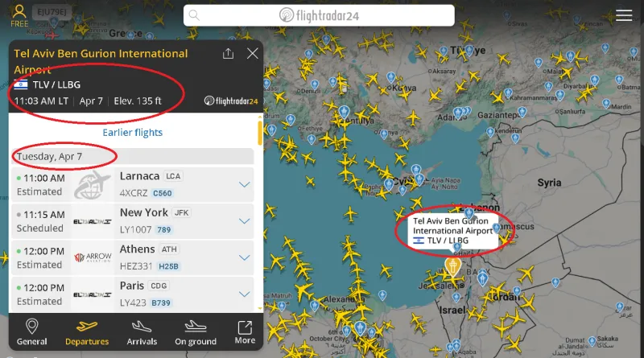Open the On ground tab
The image size is (644, 358).
[x=196, y=332]
